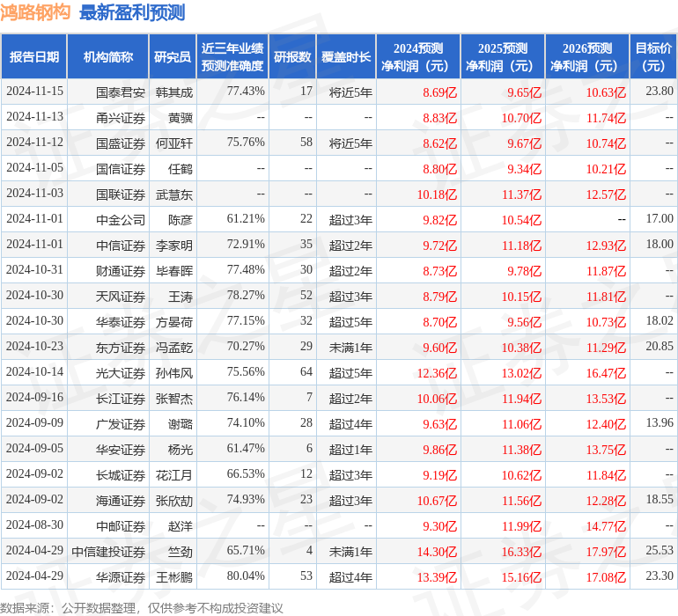Click the 数据来源 footnote text
The image size is (678, 616).
tap(142, 608)
